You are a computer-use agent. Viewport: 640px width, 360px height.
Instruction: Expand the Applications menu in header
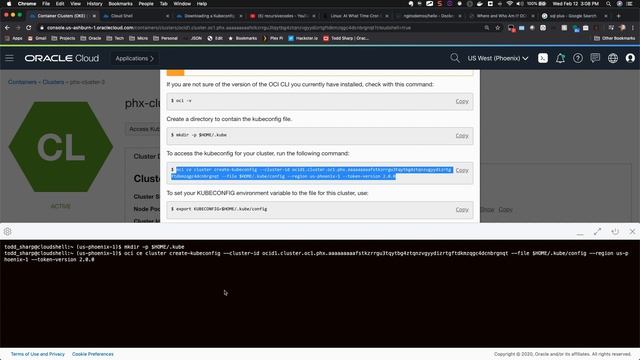point(134,58)
